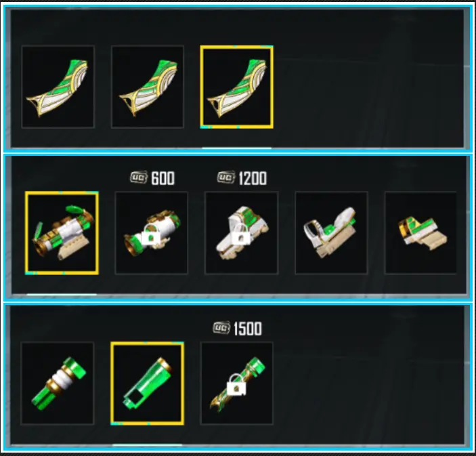Pick the yellow-highlighted third magazine skin
476x456 pixels.
[237, 87]
